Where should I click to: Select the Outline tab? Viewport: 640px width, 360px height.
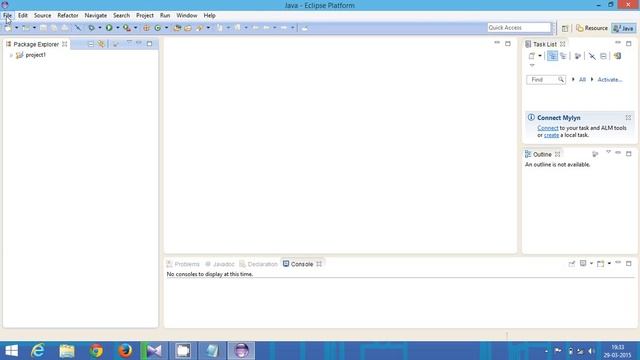tap(542, 154)
